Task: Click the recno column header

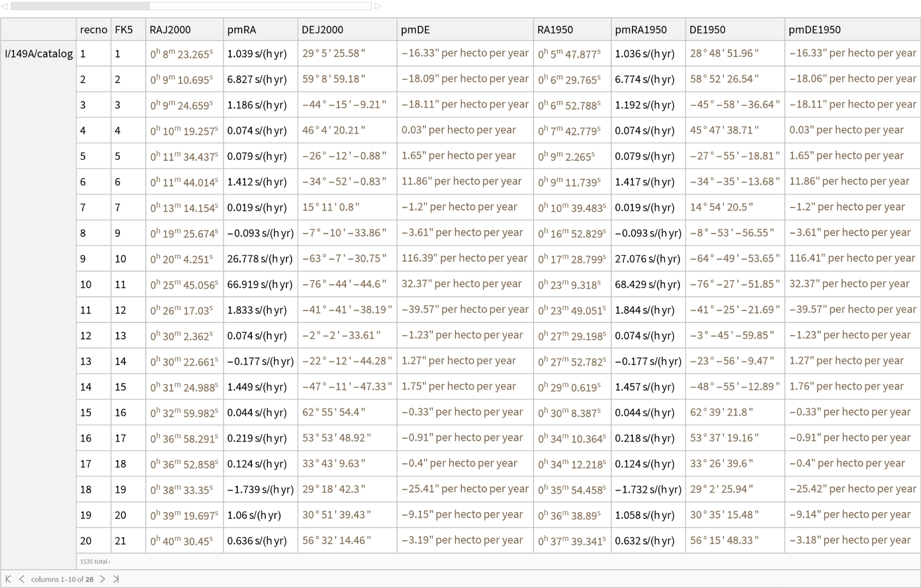Action: point(93,30)
